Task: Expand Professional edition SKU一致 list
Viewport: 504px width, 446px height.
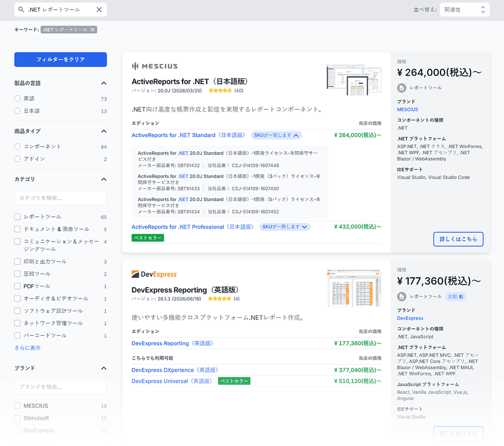Action: [285, 227]
